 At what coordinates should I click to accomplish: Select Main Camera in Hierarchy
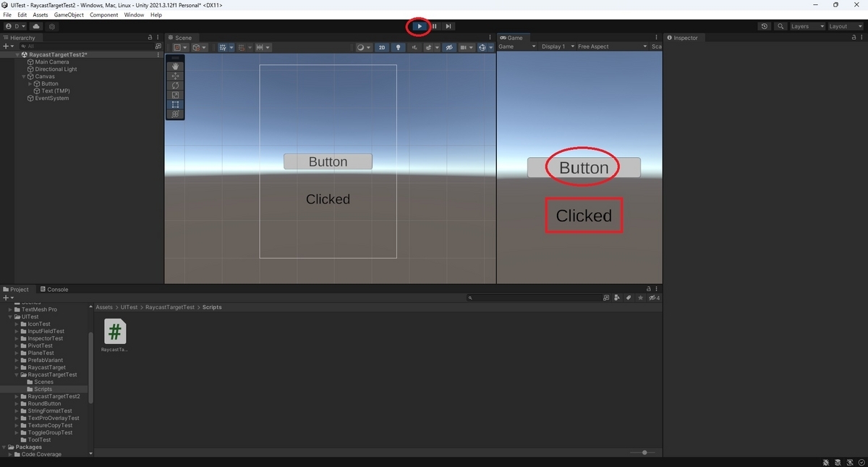point(51,62)
